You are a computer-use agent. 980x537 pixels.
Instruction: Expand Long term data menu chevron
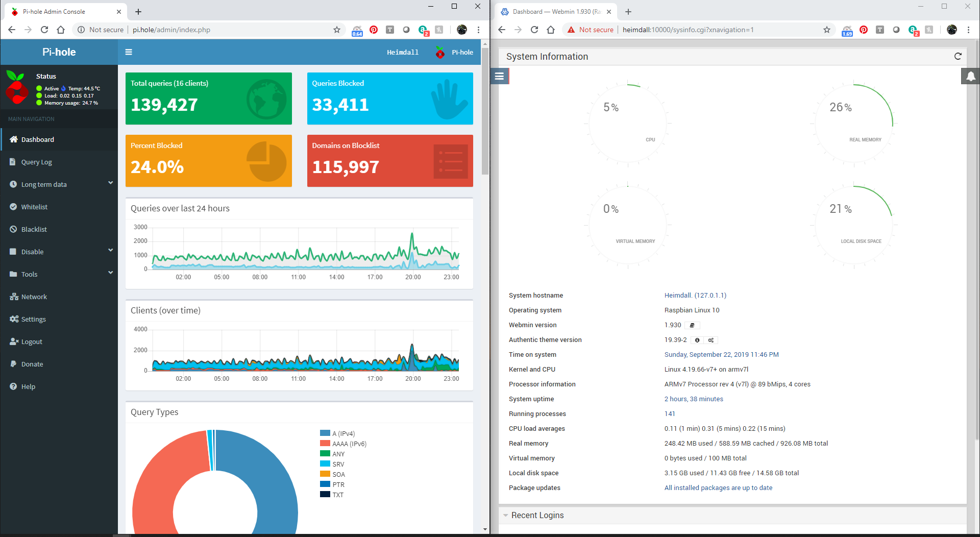[x=110, y=183]
